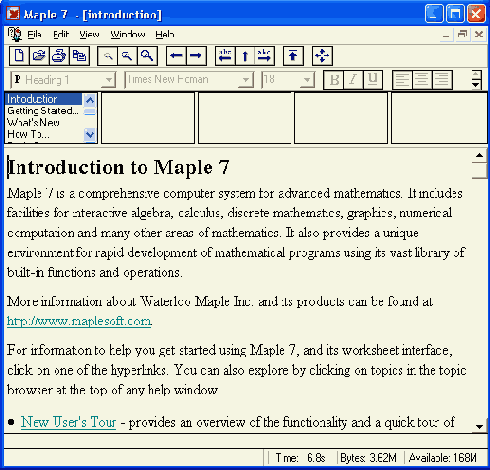Viewport: 490px width, 470px height.
Task: Open the Help menu
Action: (x=165, y=34)
